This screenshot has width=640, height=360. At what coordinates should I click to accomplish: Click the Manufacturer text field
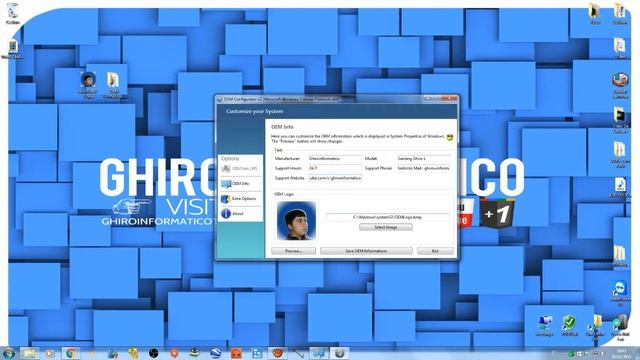(x=335, y=158)
